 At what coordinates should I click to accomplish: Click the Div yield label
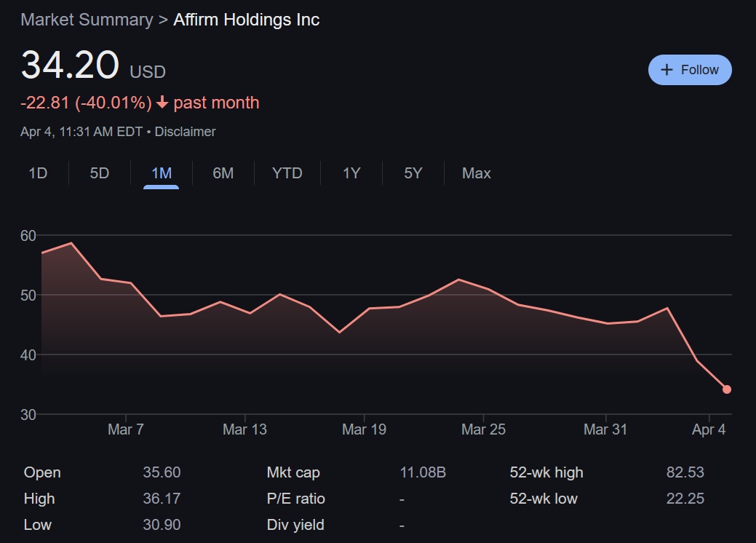(x=295, y=525)
